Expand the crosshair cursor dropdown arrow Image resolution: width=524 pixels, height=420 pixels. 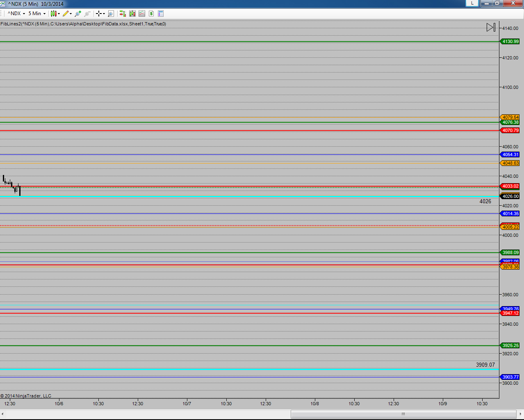click(x=104, y=14)
